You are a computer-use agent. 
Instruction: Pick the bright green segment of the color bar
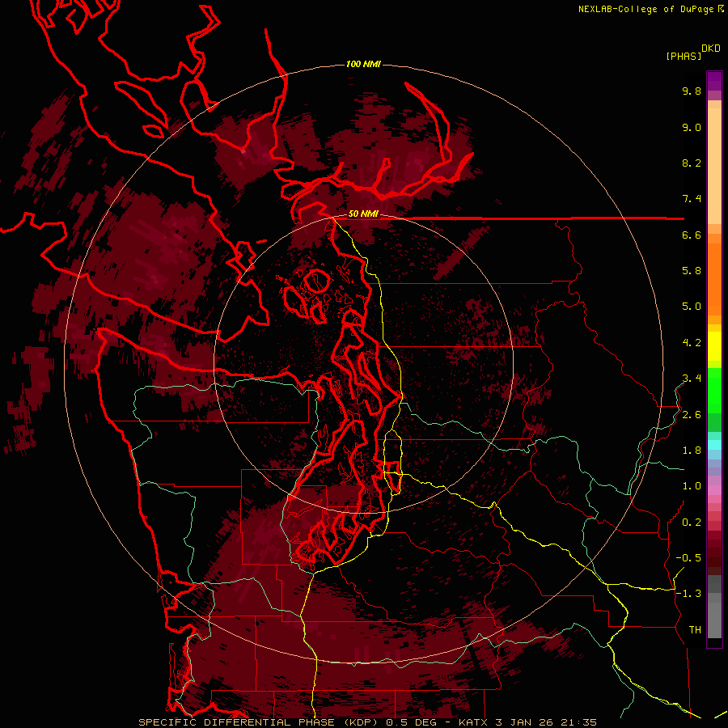coord(714,390)
